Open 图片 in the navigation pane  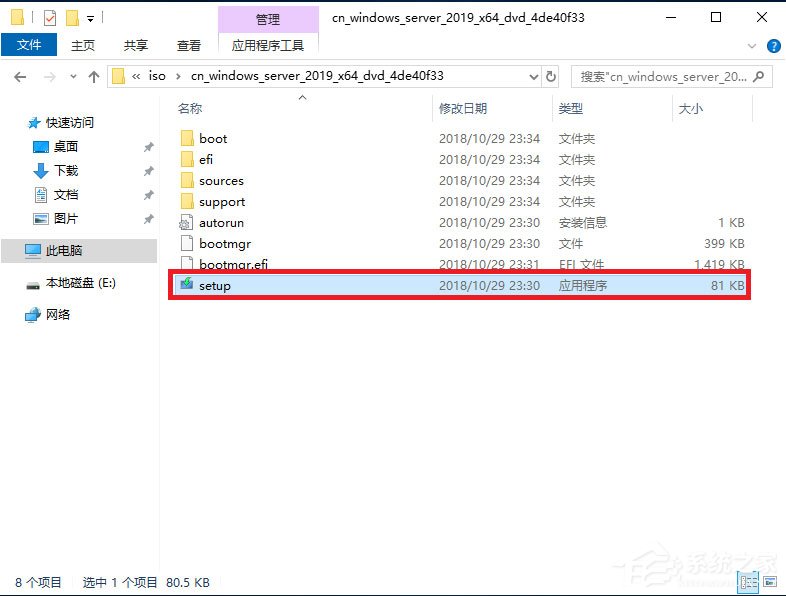[x=66, y=219]
